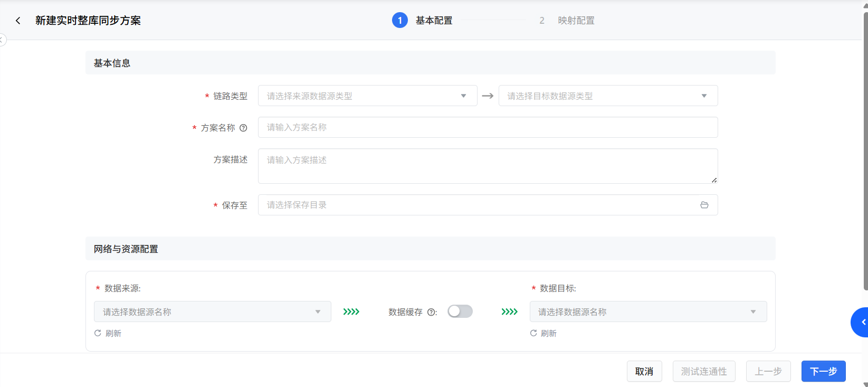Image resolution: width=868 pixels, height=387 pixels.
Task: Click the vertical scrollbar on the right
Action: point(865,150)
